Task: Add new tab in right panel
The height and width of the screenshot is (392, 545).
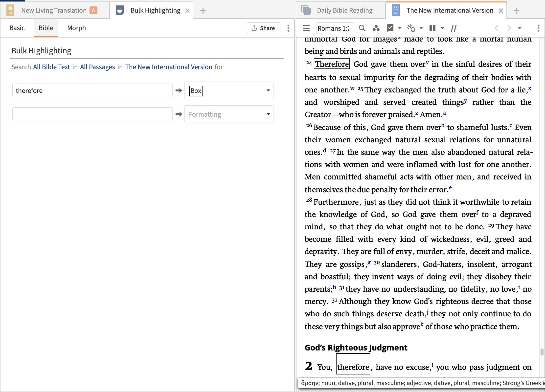Action: click(x=516, y=11)
